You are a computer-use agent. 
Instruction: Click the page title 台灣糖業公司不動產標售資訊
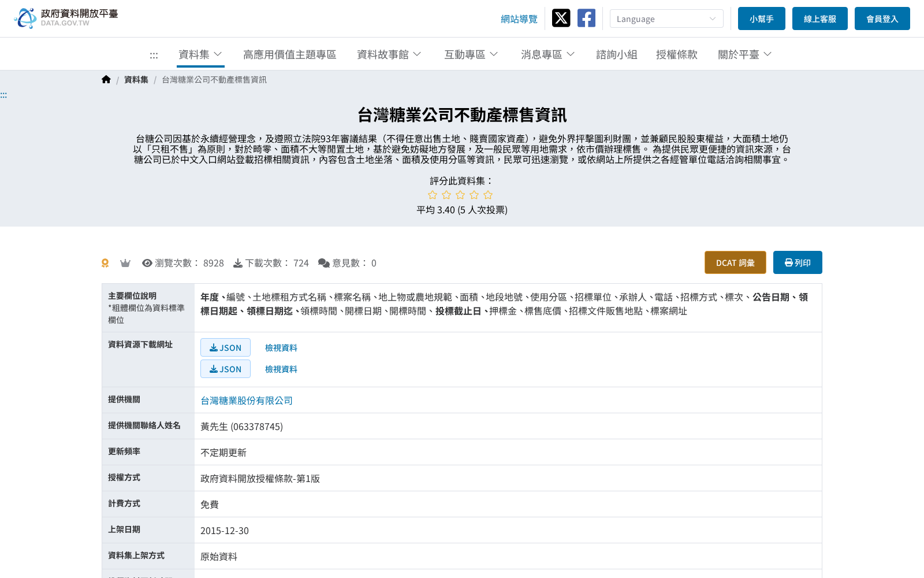click(462, 115)
